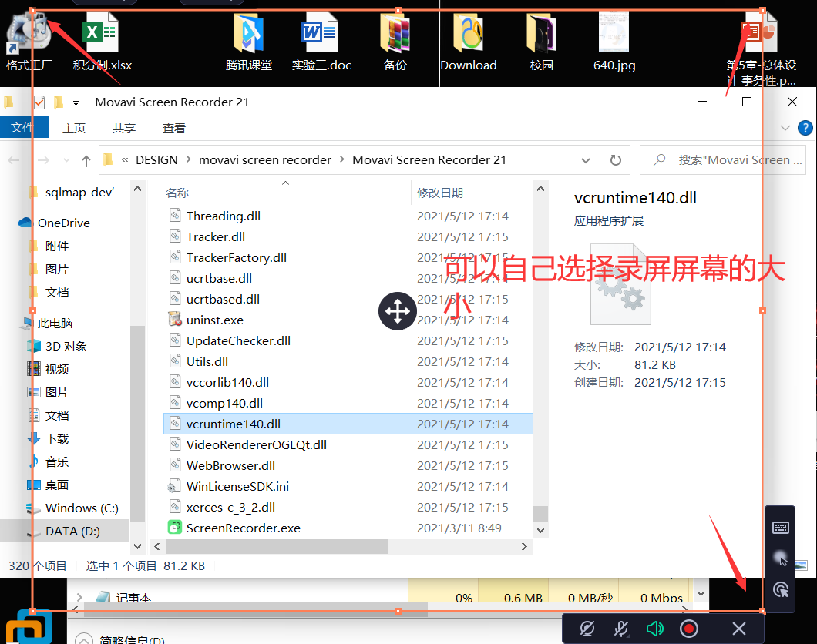Open the 腾讯课堂 desktop folder
Viewport: 817px width, 644px height.
tap(248, 42)
